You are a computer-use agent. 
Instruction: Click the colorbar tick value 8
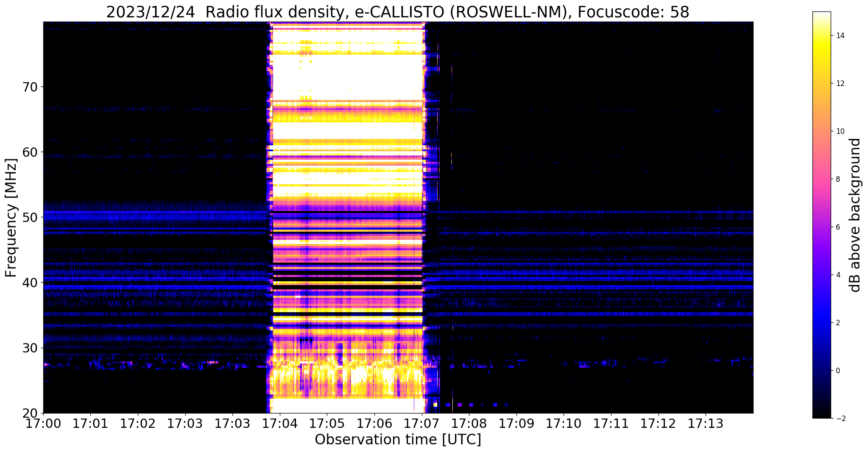(x=837, y=179)
